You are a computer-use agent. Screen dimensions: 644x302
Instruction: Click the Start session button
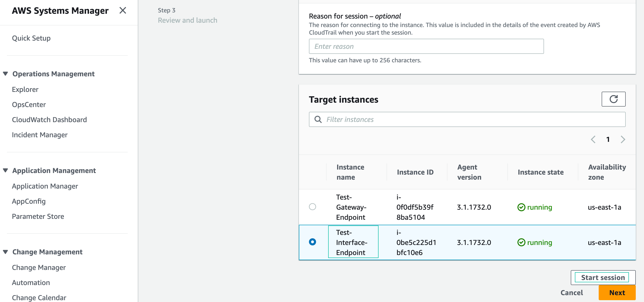click(x=603, y=277)
